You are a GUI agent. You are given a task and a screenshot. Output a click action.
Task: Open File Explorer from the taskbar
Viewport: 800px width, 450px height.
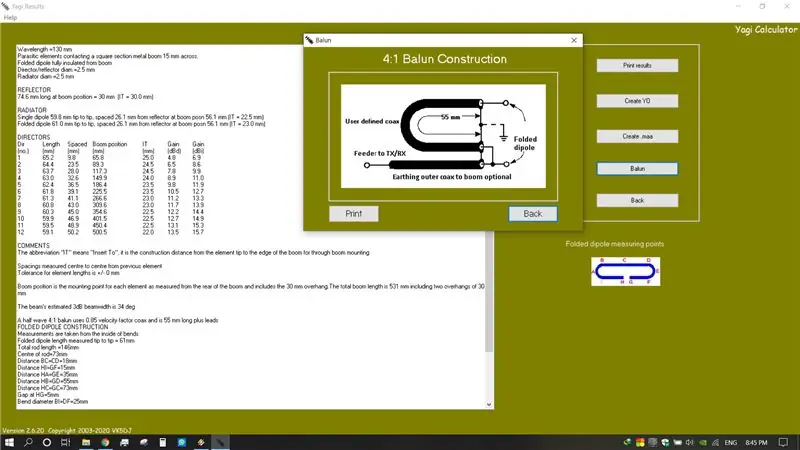(86, 442)
